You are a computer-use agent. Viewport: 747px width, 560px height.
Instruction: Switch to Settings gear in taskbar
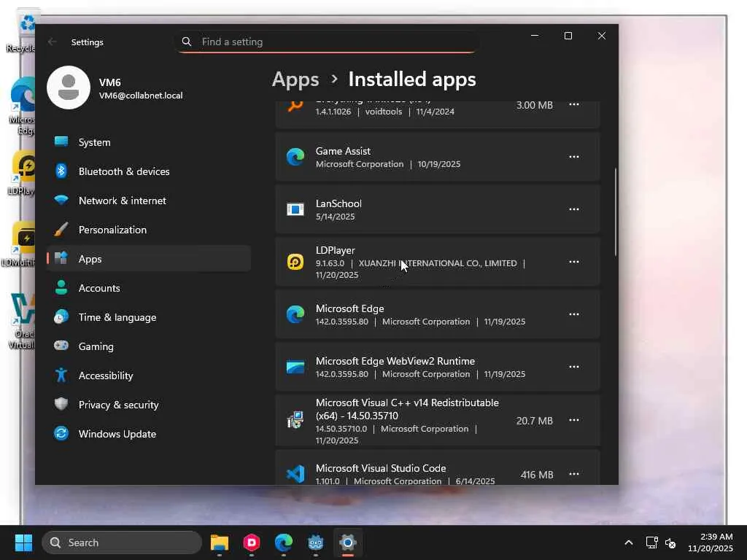point(348,542)
